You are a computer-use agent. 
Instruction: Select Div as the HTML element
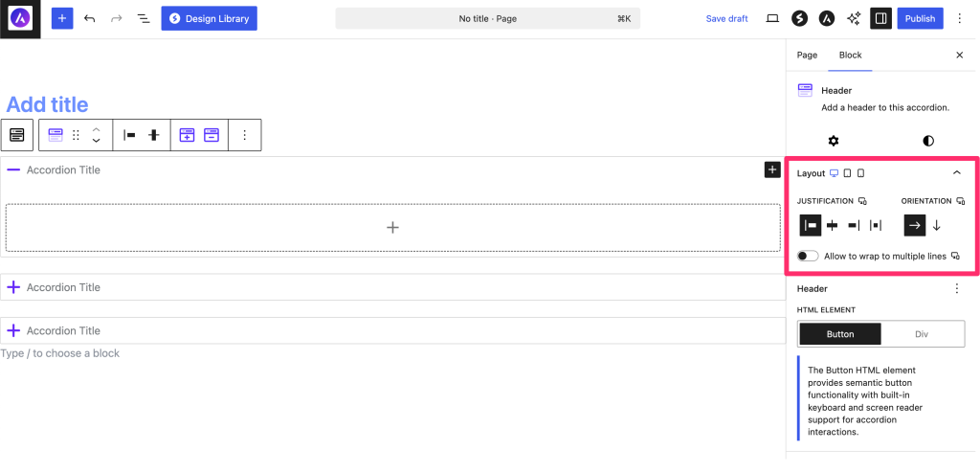tap(922, 333)
